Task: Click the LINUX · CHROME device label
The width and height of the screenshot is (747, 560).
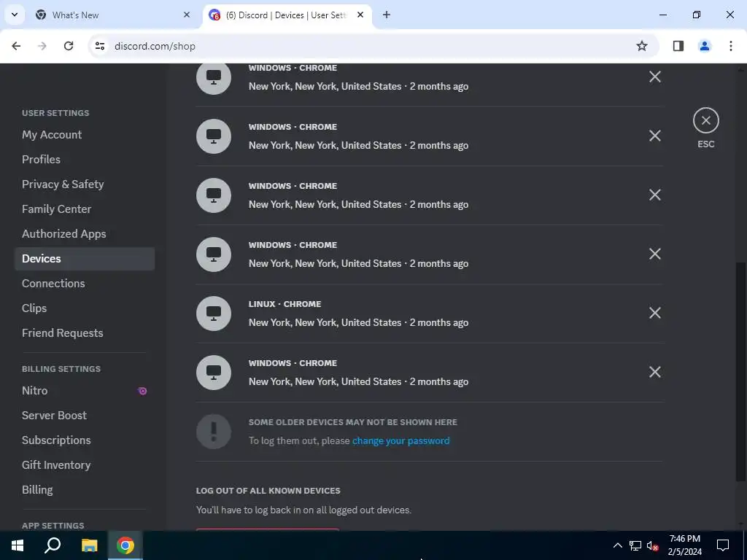Action: 285,304
